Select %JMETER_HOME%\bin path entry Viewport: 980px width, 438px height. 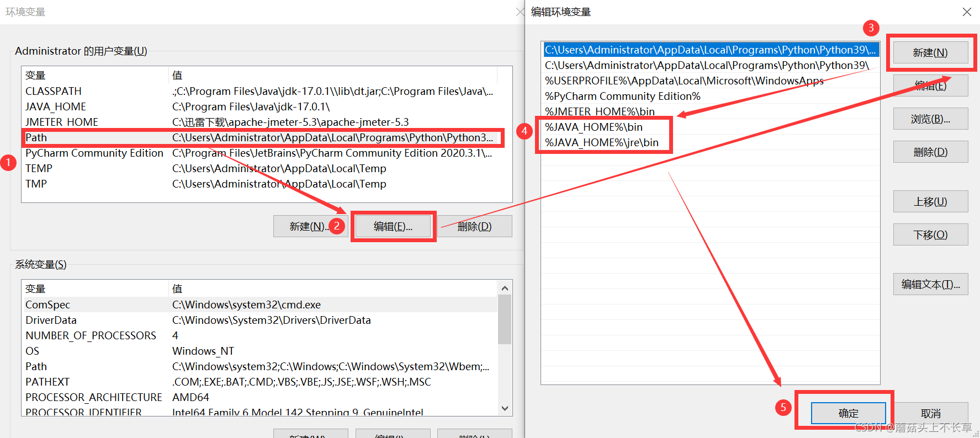(711, 111)
